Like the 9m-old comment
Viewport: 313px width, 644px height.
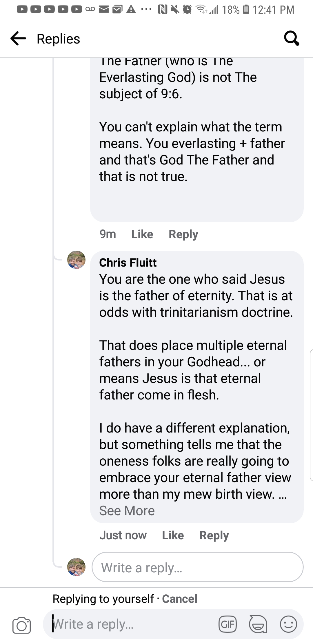coord(142,234)
